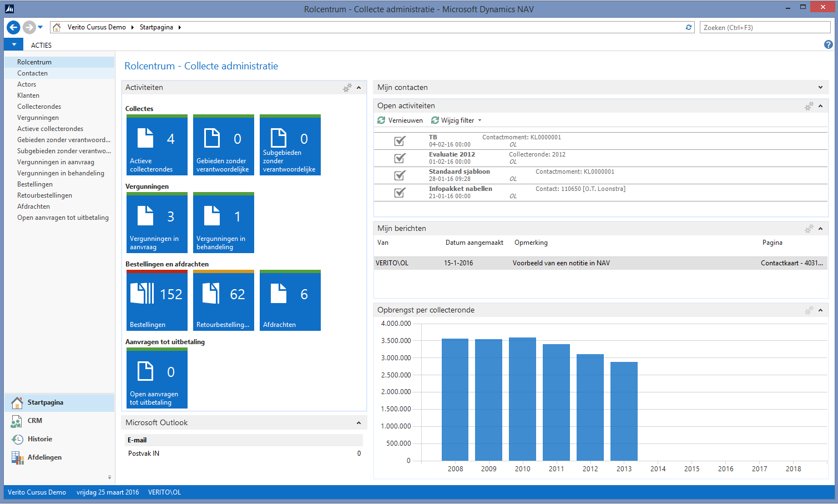Viewport: 838px width, 504px height.
Task: Click the company name in status bar
Action: pyautogui.click(x=37, y=492)
